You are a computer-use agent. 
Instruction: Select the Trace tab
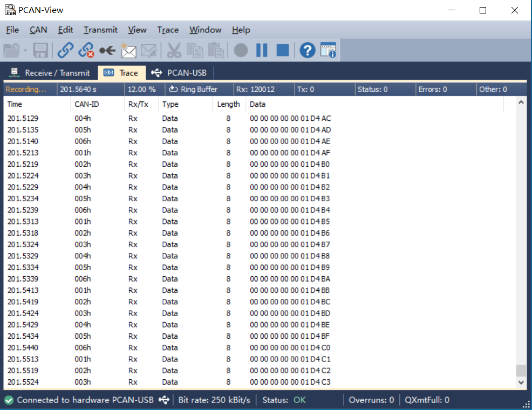tap(122, 73)
